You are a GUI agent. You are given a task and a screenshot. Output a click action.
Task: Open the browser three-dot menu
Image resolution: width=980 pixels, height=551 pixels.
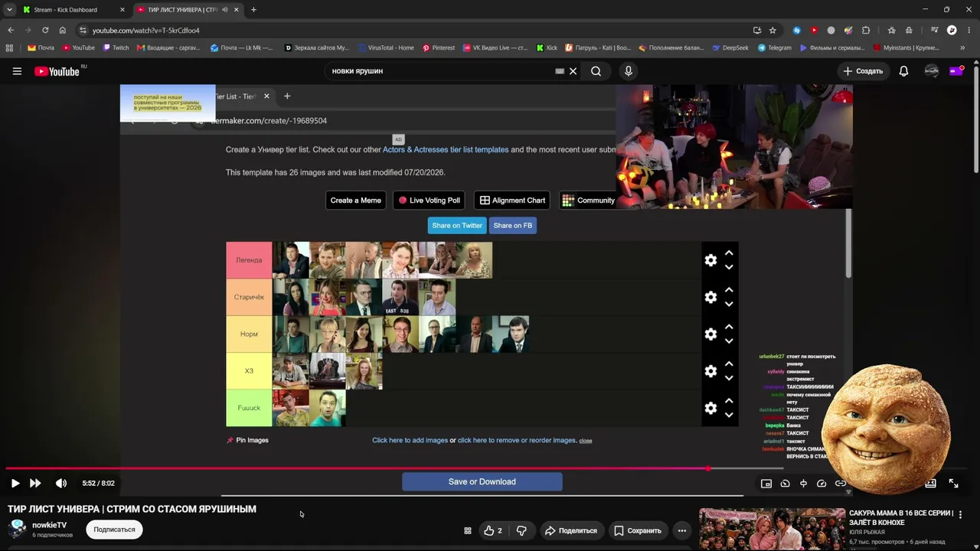click(x=969, y=31)
